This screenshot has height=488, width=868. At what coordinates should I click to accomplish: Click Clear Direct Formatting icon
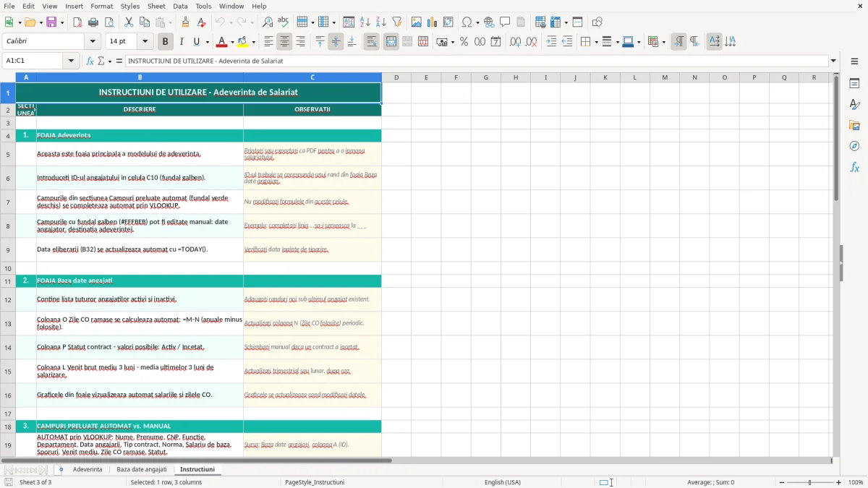(x=202, y=22)
